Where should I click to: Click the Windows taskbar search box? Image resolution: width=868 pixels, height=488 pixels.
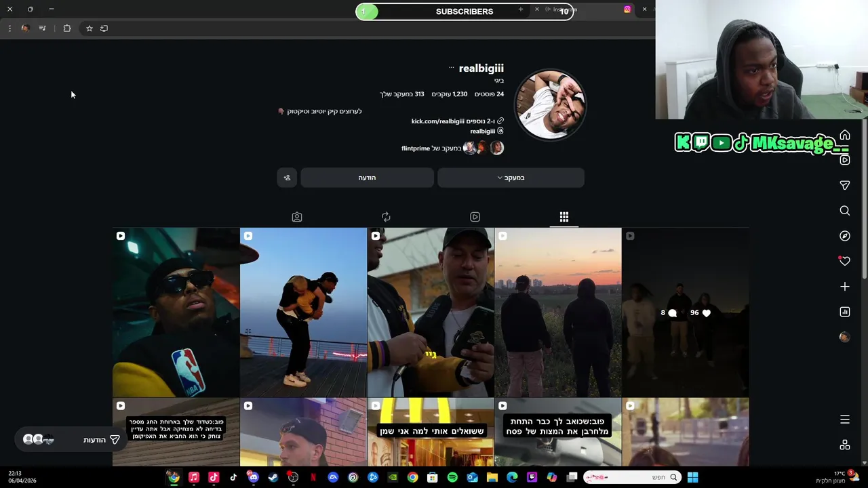tap(631, 478)
